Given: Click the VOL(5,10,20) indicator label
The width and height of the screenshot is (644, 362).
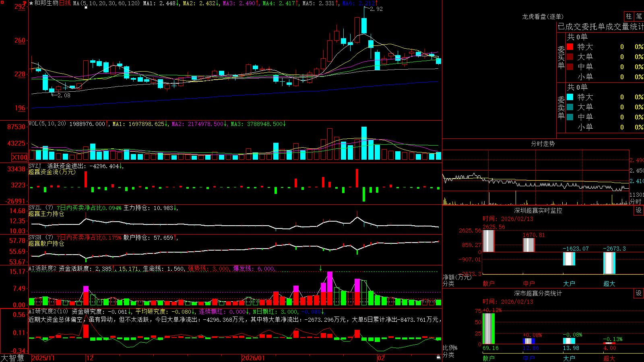Looking at the screenshot, I should coord(47,124).
